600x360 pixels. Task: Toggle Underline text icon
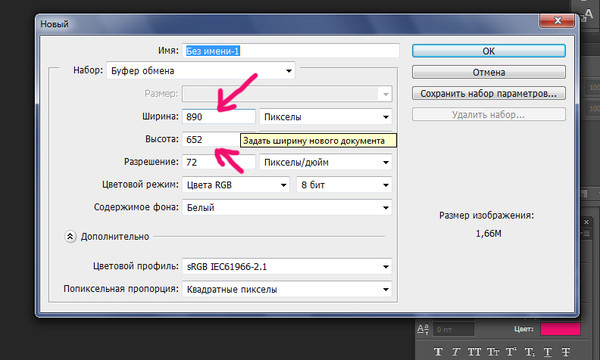point(548,352)
